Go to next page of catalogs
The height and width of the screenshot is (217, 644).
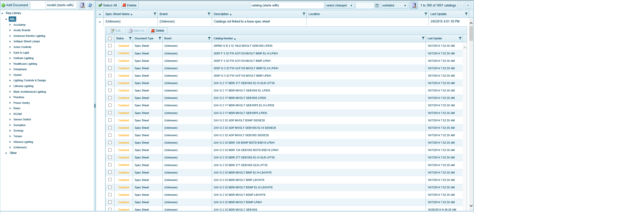(x=468, y=5)
